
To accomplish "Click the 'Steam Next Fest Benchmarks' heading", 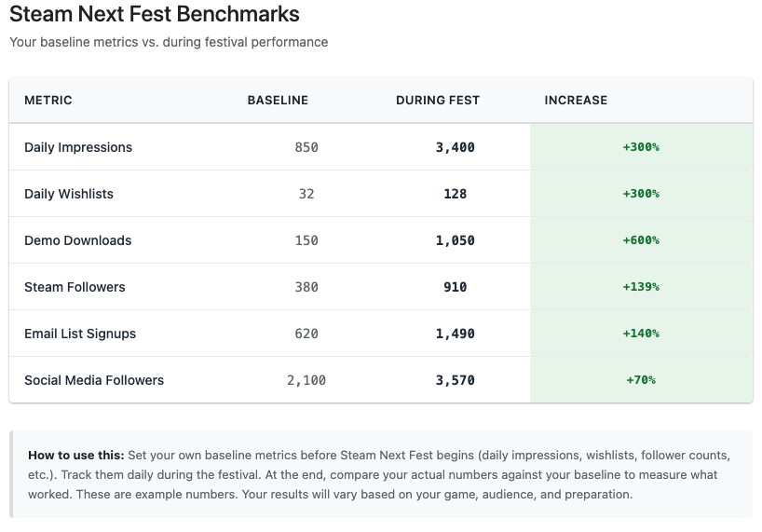I will pos(154,14).
